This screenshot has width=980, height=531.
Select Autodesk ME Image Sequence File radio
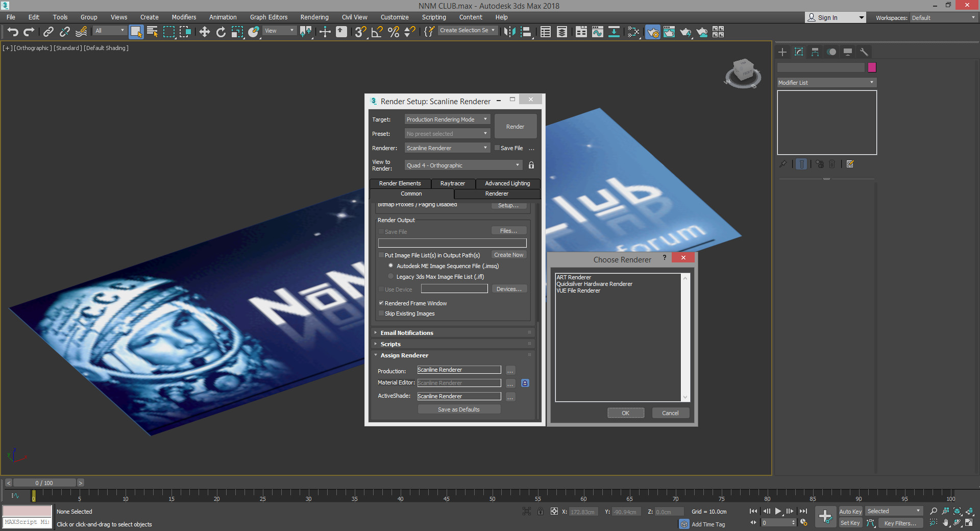coord(390,265)
